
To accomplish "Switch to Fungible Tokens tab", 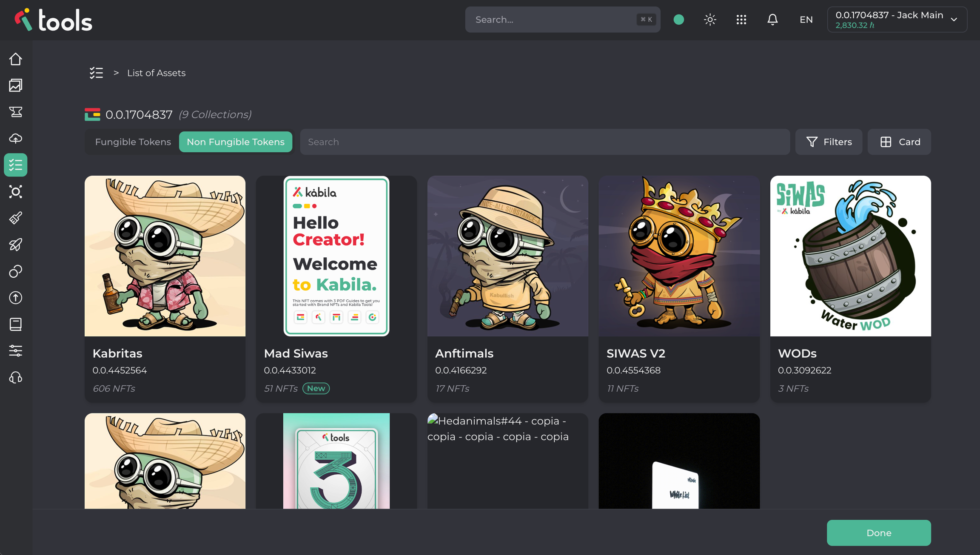I will pos(133,142).
